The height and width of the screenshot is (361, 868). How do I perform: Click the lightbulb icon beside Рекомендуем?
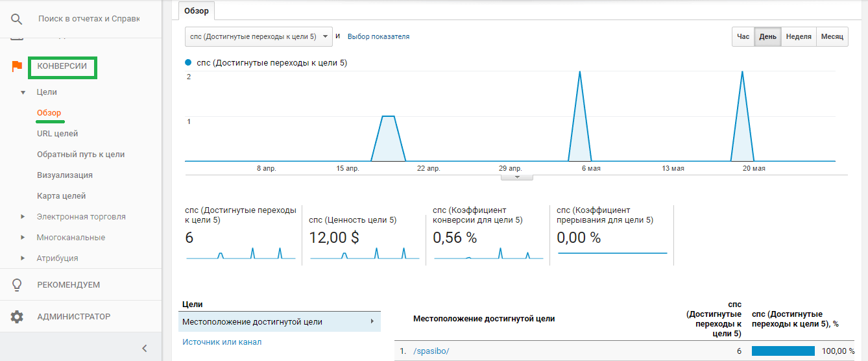(17, 284)
